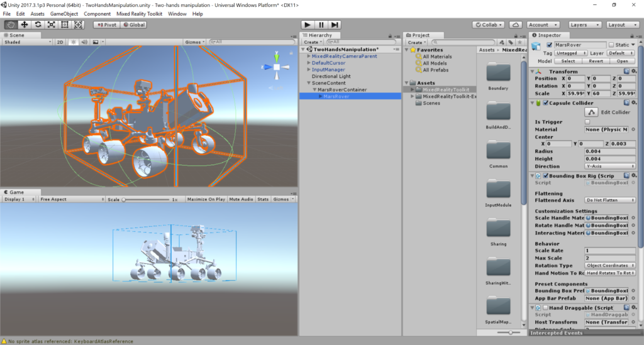Image resolution: width=644 pixels, height=345 pixels.
Task: Open the Direction Y-Axis dropdown
Action: pyautogui.click(x=609, y=166)
